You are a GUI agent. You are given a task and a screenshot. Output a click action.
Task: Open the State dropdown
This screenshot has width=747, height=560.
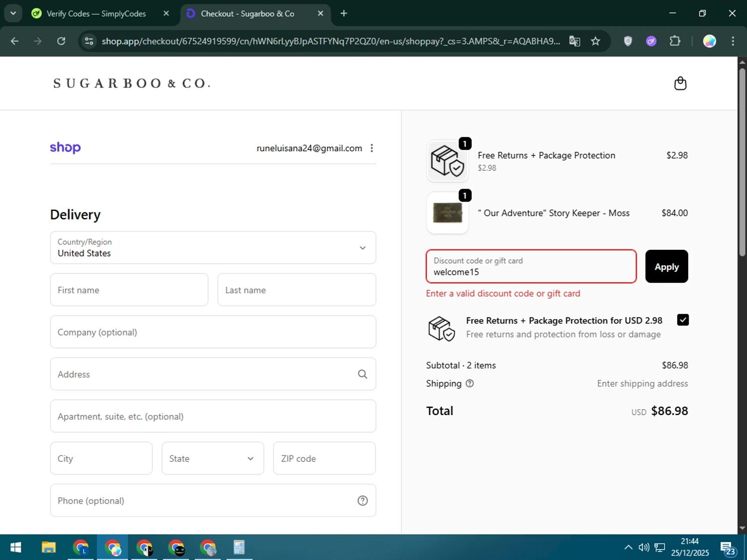coord(213,458)
